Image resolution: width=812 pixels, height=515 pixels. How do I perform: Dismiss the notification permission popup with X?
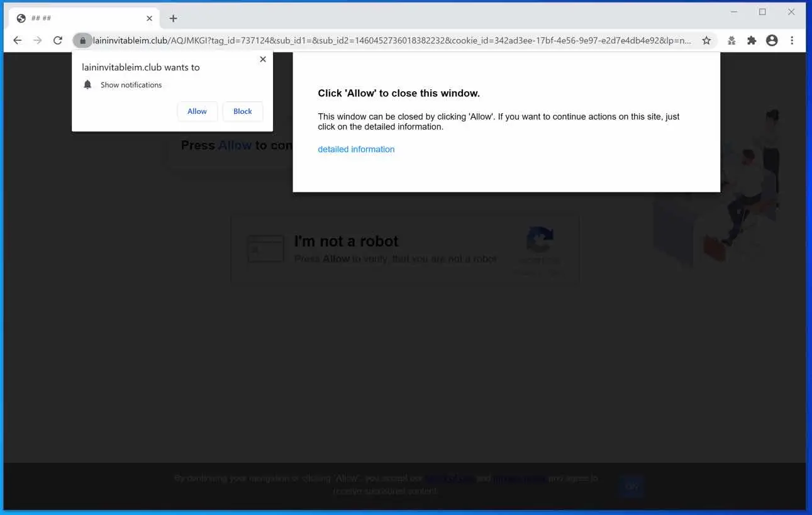(x=263, y=59)
